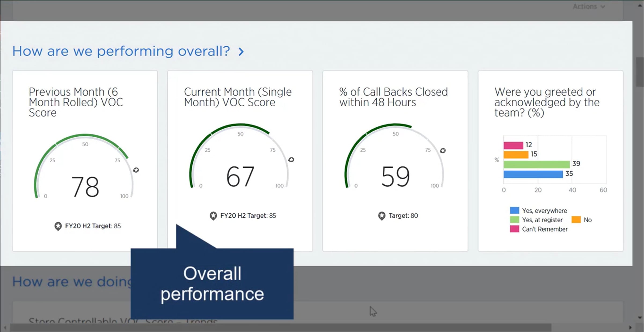The image size is (644, 332).
Task: Click the vertical scrollbar down arrow
Action: tap(640, 318)
